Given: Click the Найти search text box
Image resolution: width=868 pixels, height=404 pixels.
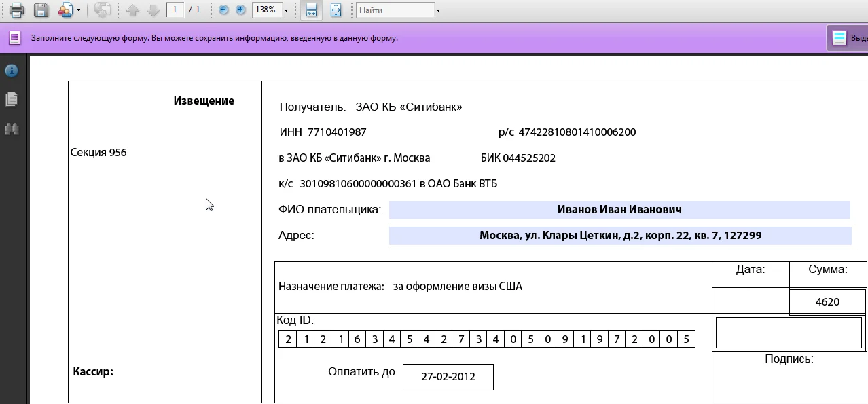Looking at the screenshot, I should coord(395,10).
